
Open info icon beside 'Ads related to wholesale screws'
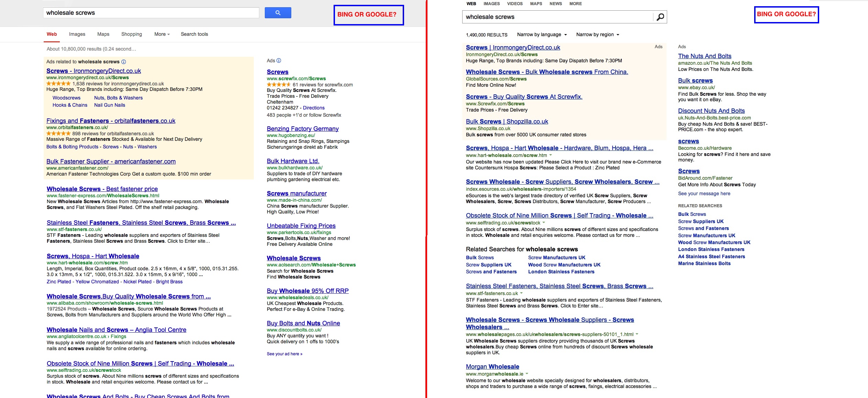pos(124,62)
